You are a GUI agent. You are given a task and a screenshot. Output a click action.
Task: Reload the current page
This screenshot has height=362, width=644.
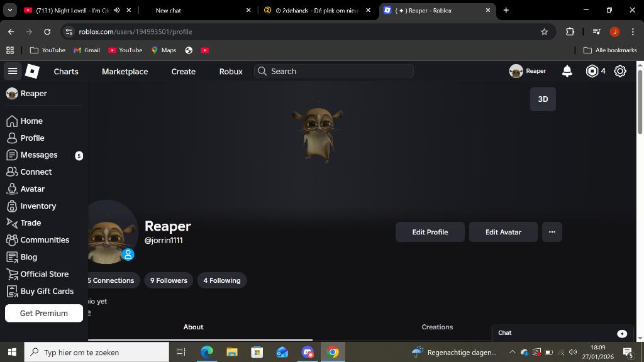(x=47, y=31)
